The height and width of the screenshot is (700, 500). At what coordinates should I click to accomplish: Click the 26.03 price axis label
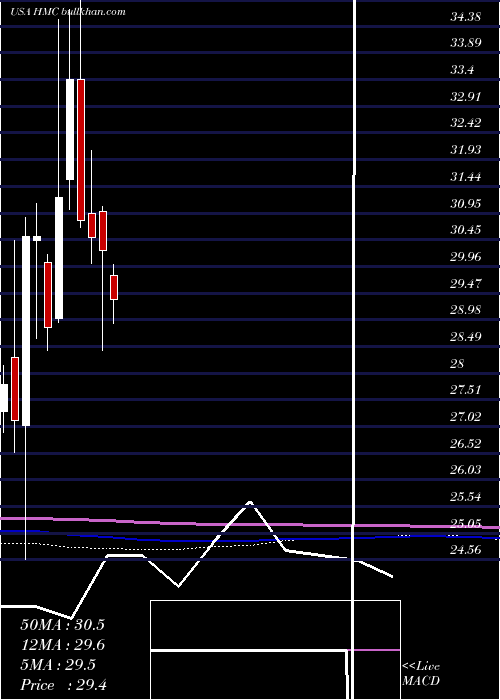click(466, 470)
